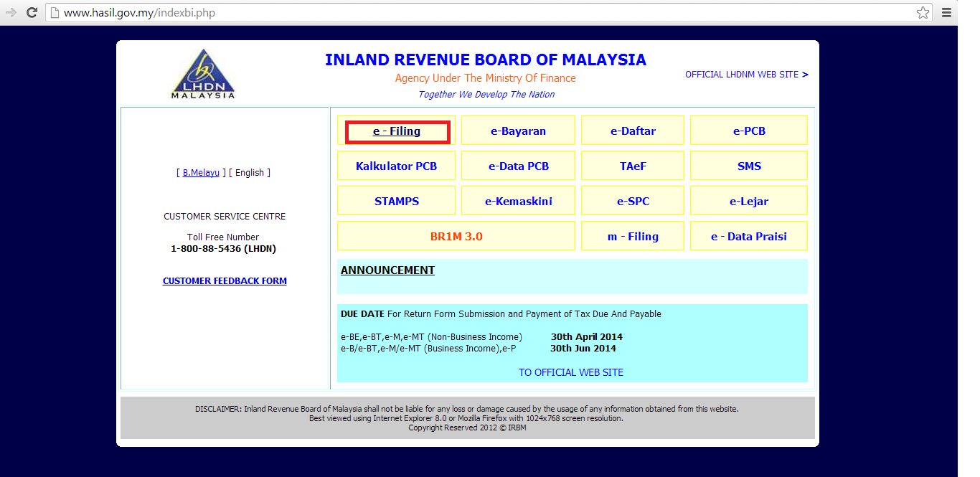Viewport: 980px width, 477px height.
Task: Open the e-Filing link
Action: point(397,131)
